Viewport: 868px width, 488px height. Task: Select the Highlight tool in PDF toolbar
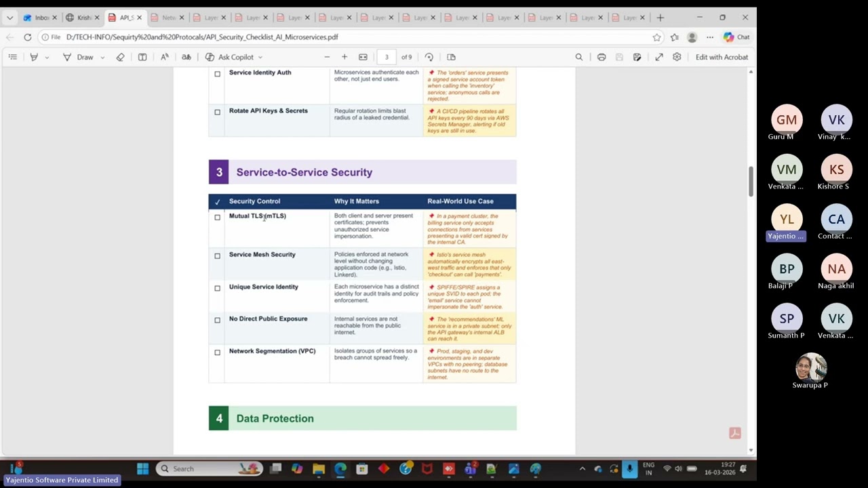point(34,57)
